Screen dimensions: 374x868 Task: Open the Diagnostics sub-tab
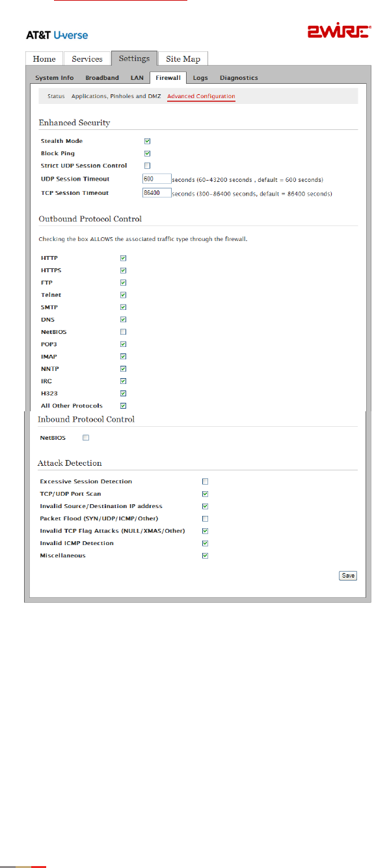[239, 78]
